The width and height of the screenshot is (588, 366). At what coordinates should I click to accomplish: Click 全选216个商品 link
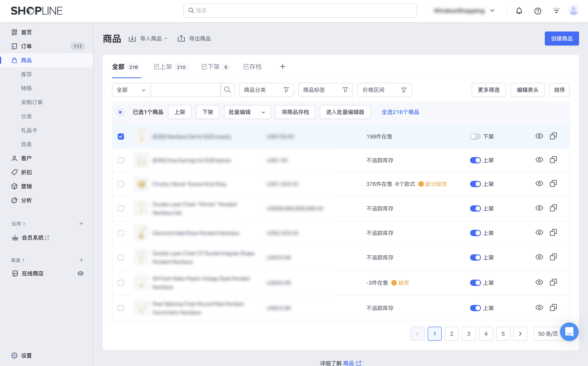point(400,112)
